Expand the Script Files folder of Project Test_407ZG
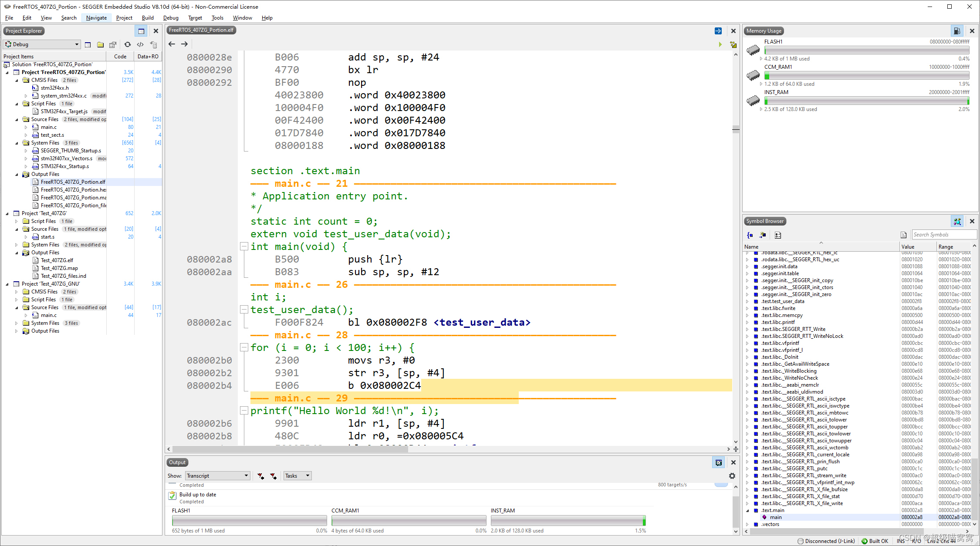Viewport: 980px width, 546px height. pyautogui.click(x=17, y=221)
